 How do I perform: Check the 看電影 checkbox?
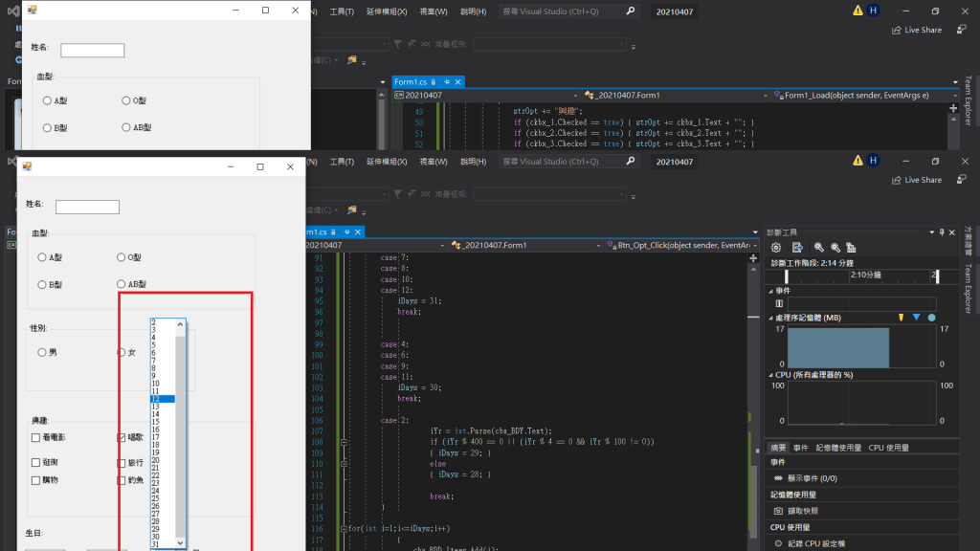tap(35, 438)
